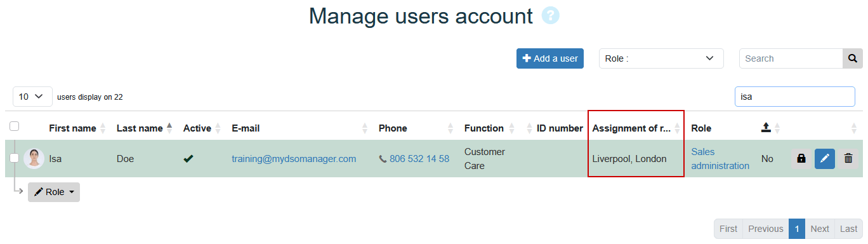Click Isa's avatar picture
Screen dimensions: 868x244
(x=34, y=159)
